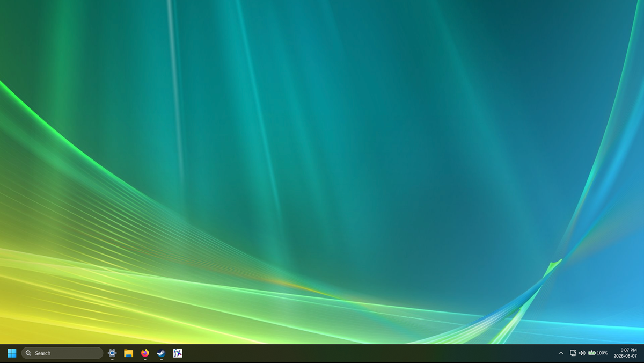Click the volume speaker tray icon
Viewport: 644px width, 363px height.
582,353
